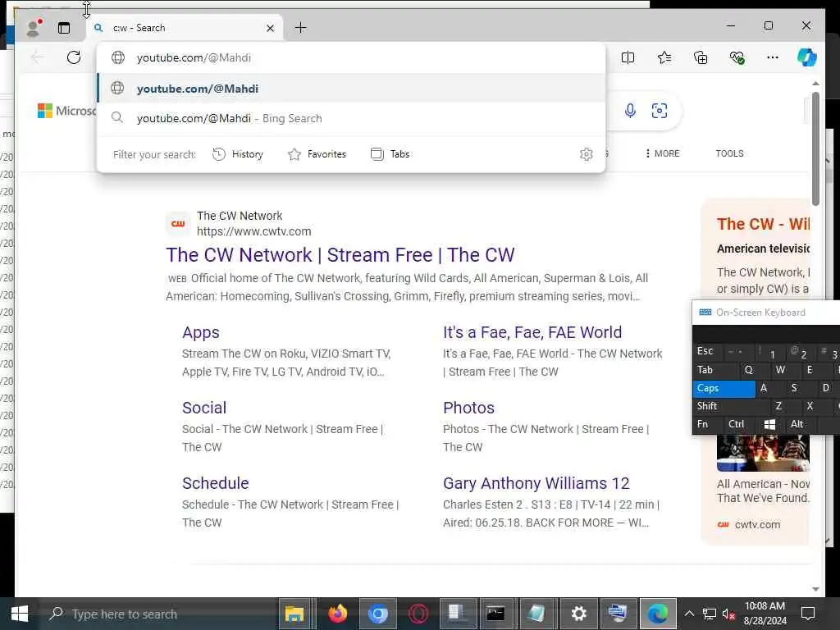Click the Shift key on On-Screen Keyboard

(x=730, y=406)
